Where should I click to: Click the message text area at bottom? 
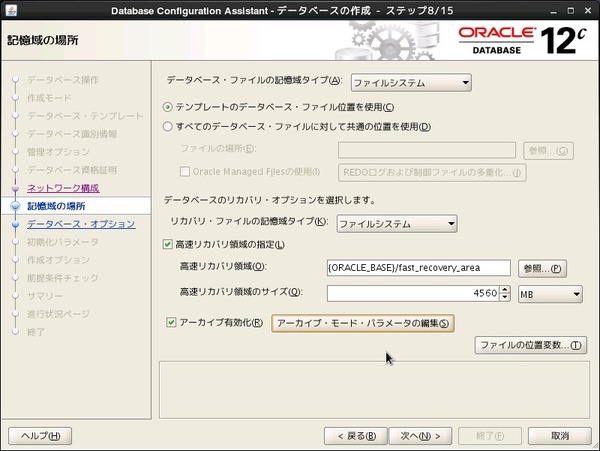pos(374,390)
